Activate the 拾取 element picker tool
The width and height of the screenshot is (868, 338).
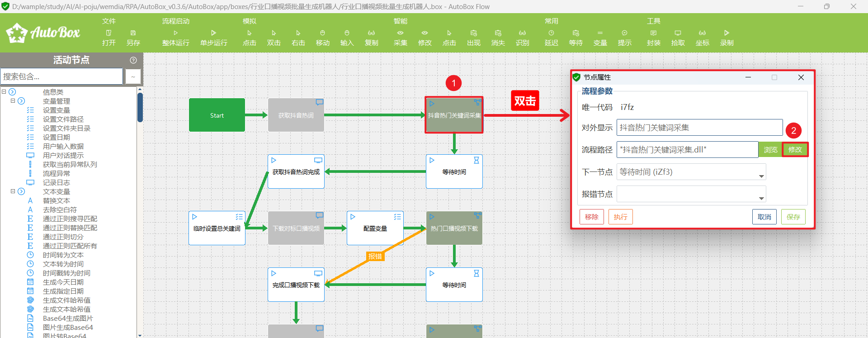click(x=678, y=38)
